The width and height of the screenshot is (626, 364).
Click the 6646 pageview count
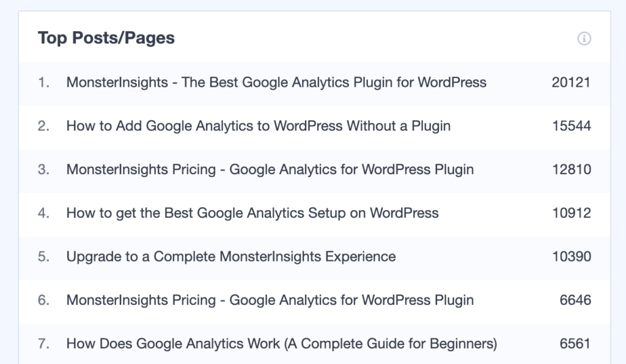pyautogui.click(x=575, y=300)
